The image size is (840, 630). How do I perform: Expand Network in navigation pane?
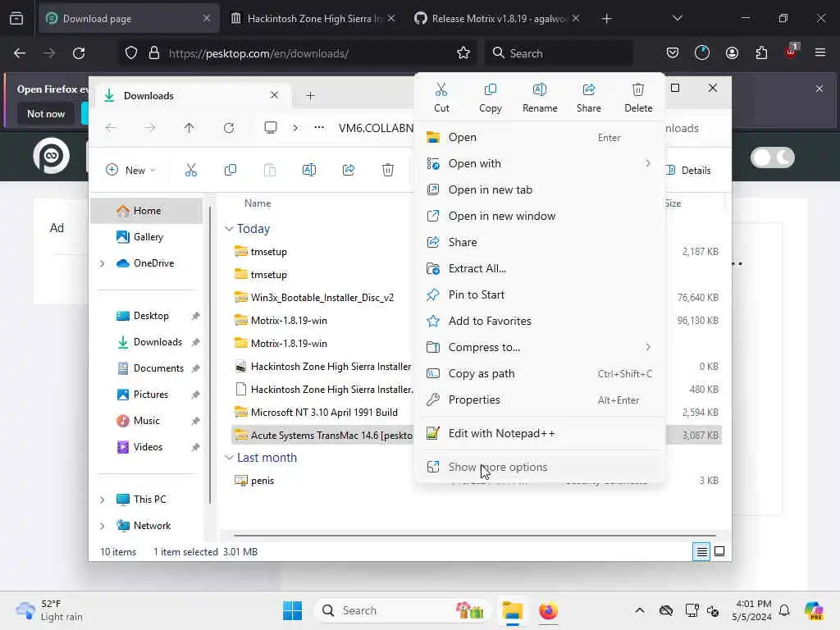pyautogui.click(x=103, y=526)
